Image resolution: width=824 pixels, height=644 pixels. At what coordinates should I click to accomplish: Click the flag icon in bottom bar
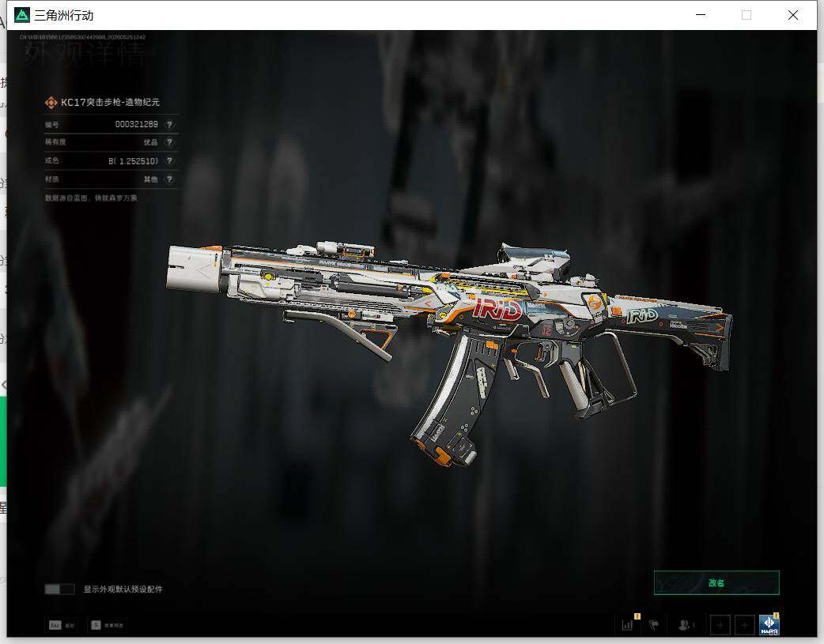click(654, 625)
